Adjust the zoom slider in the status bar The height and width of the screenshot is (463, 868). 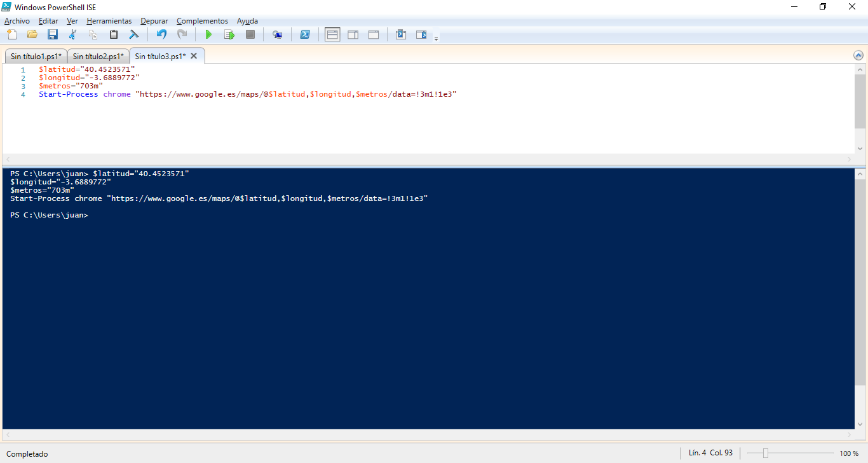pyautogui.click(x=766, y=453)
